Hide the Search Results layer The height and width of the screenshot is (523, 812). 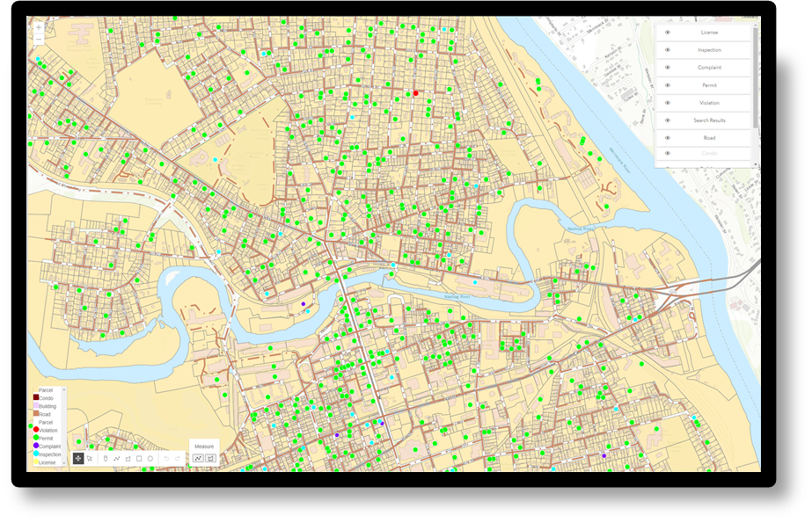pos(668,120)
